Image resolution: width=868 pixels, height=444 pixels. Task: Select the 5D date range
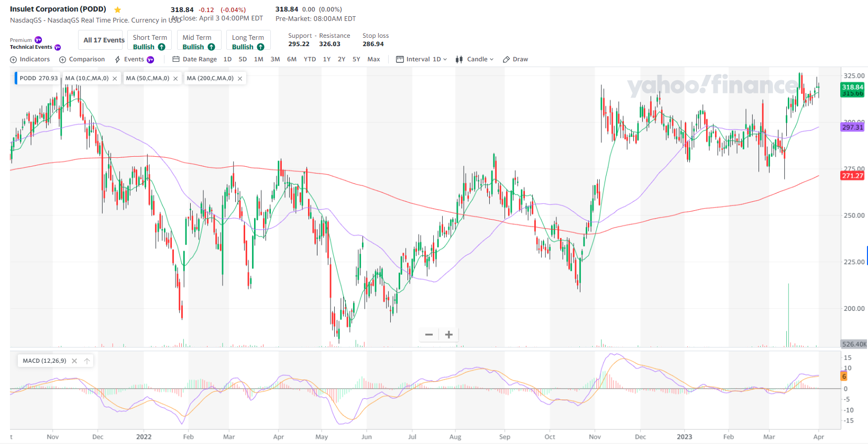tap(243, 59)
